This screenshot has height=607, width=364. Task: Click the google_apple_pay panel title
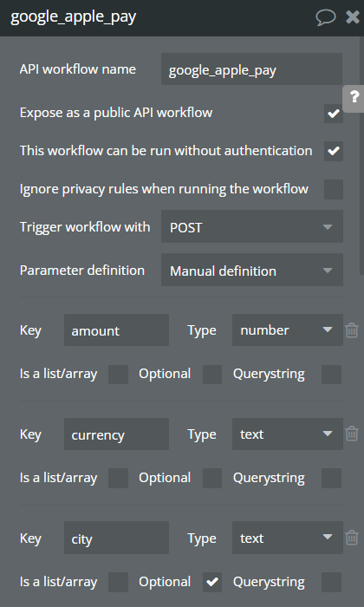coord(74,17)
